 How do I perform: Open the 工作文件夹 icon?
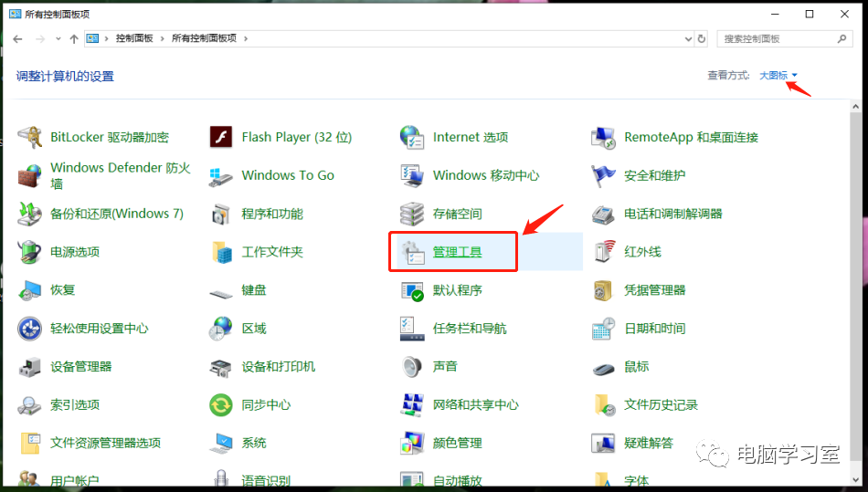[221, 252]
